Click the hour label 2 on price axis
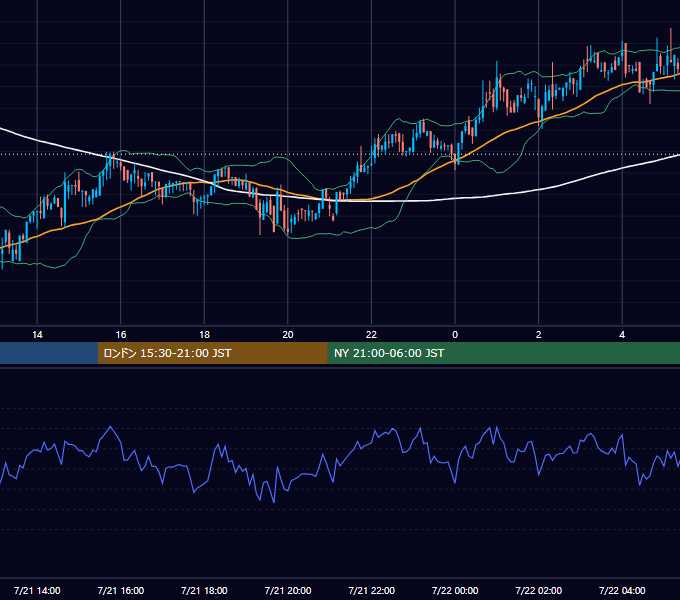 [539, 335]
